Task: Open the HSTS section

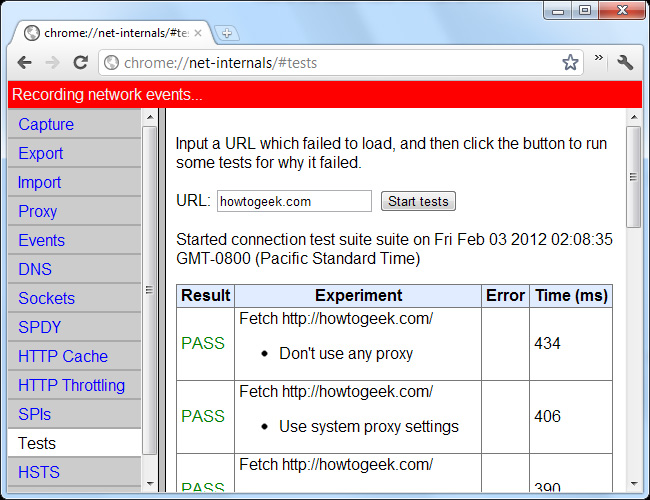Action: (74, 472)
